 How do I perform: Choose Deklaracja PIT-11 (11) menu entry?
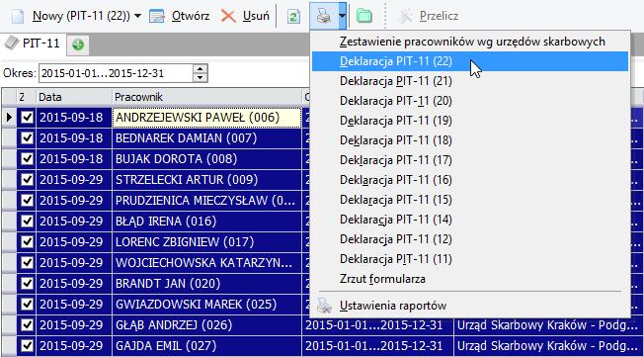tap(470, 259)
